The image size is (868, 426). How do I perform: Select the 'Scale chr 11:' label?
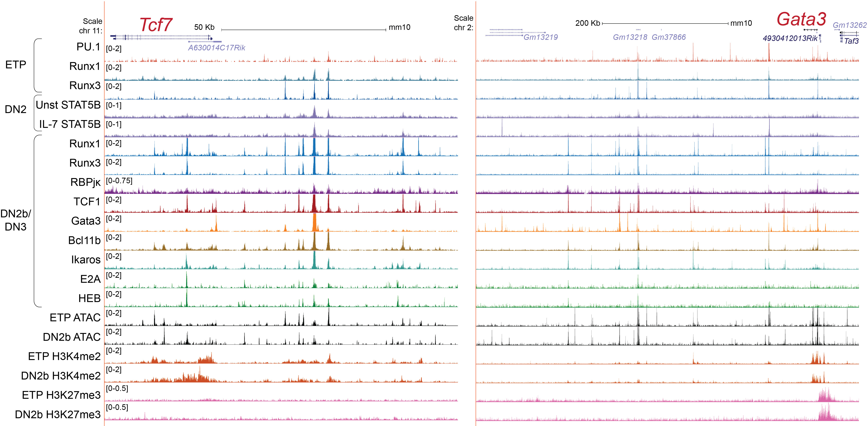pos(91,26)
